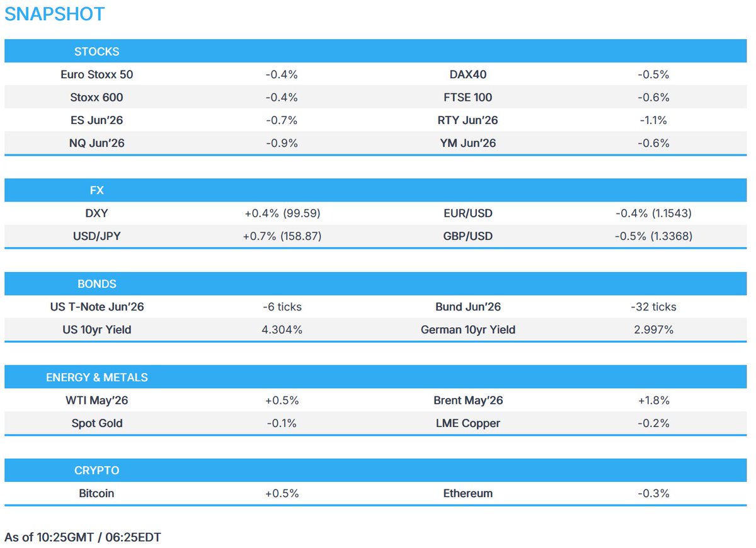
Task: Click the SNAPSHOT heading
Action: [x=54, y=13]
